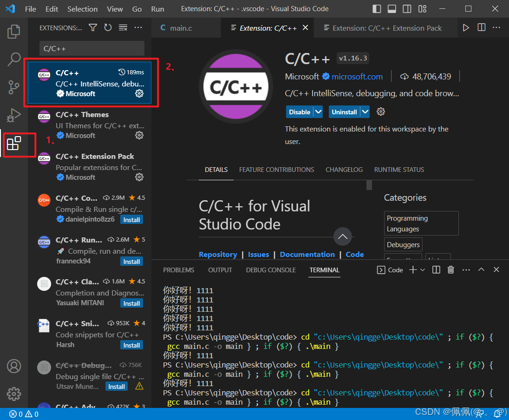Open the RUNTIME STATUS tab
Image resolution: width=509 pixels, height=420 pixels.
point(399,170)
